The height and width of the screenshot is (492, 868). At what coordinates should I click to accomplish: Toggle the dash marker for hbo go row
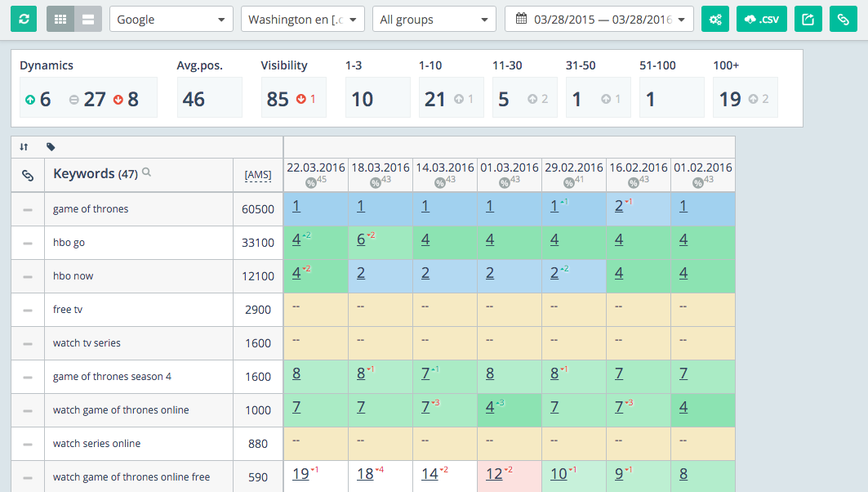point(28,243)
